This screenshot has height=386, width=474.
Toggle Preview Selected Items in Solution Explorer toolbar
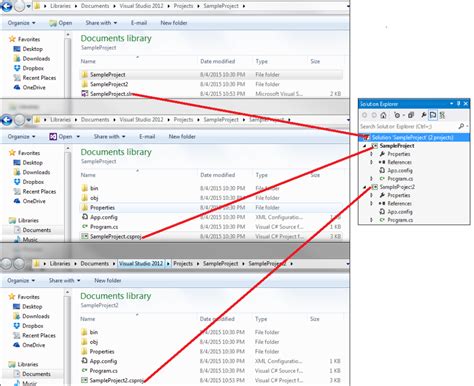point(433,115)
